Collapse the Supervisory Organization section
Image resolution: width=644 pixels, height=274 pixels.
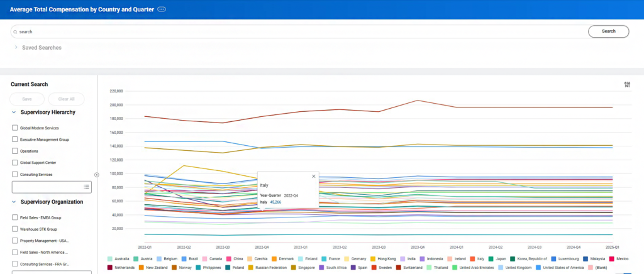(14, 202)
